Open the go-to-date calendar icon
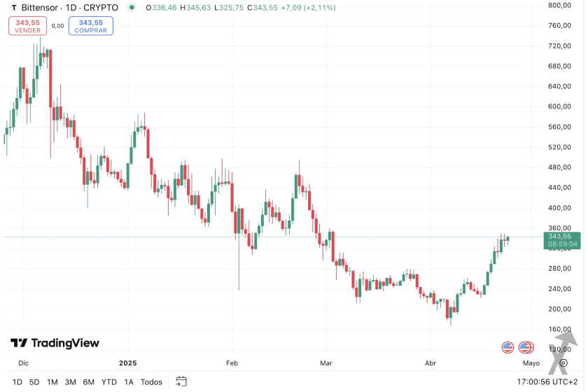Image resolution: width=588 pixels, height=392 pixels. 181,381
